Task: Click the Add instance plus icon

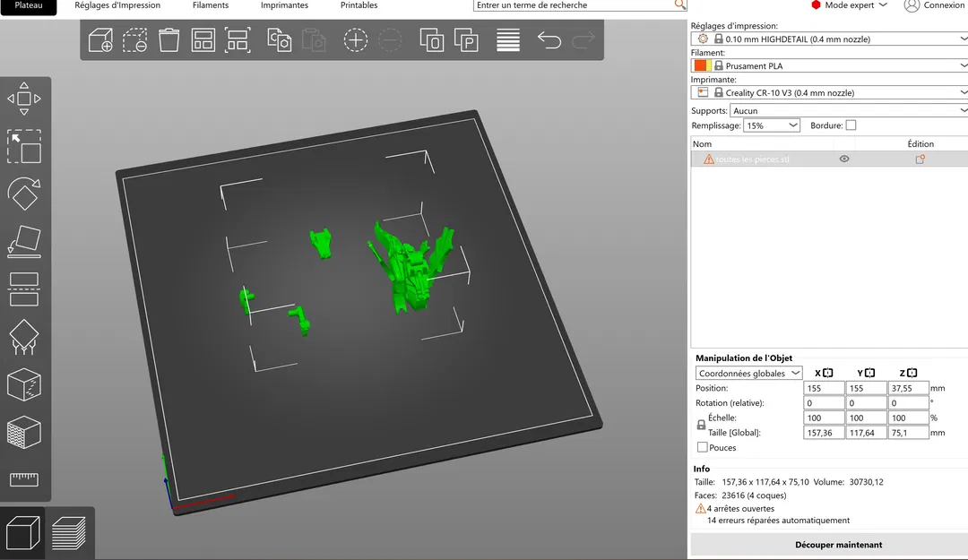Action: [356, 40]
